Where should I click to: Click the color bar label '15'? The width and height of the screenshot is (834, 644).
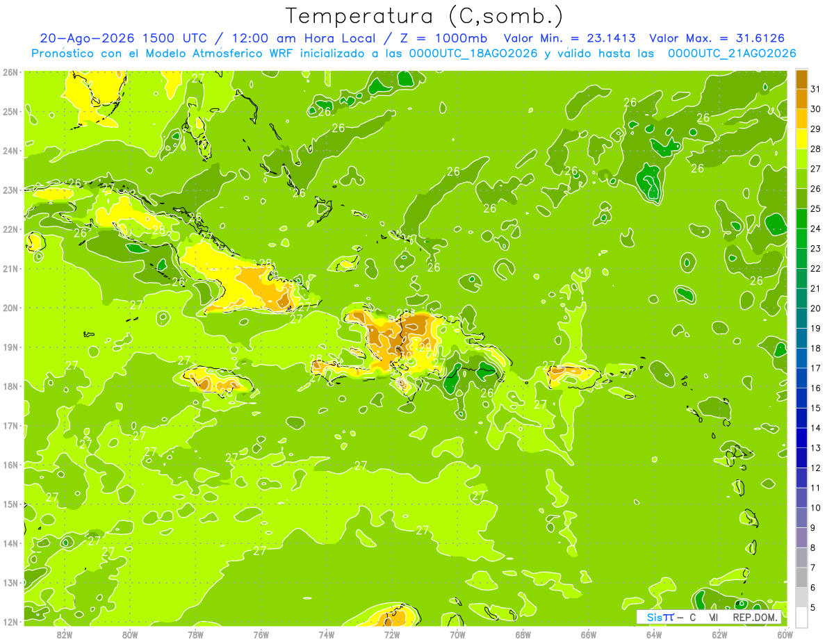pyautogui.click(x=815, y=408)
